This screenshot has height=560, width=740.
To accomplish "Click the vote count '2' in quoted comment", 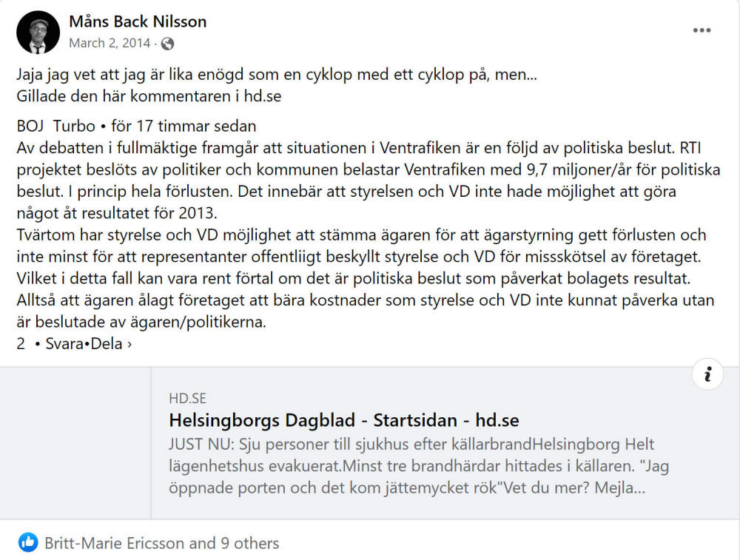I will click(21, 343).
